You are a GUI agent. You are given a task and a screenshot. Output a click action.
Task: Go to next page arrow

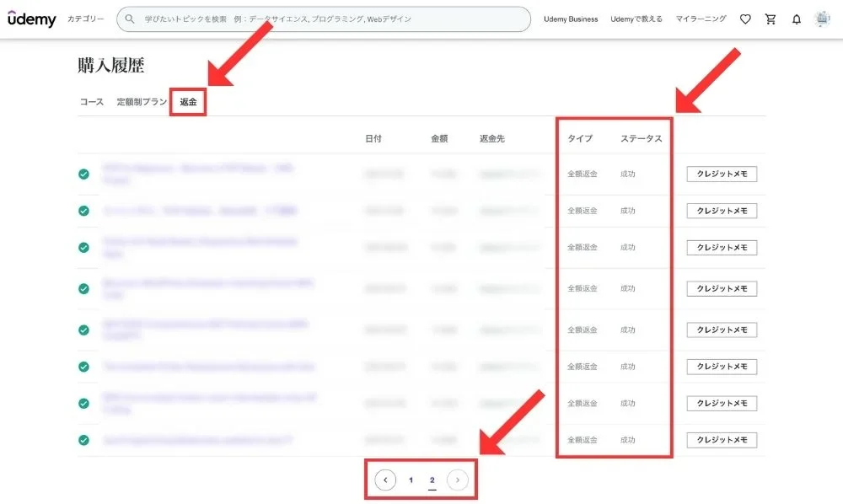click(x=458, y=480)
